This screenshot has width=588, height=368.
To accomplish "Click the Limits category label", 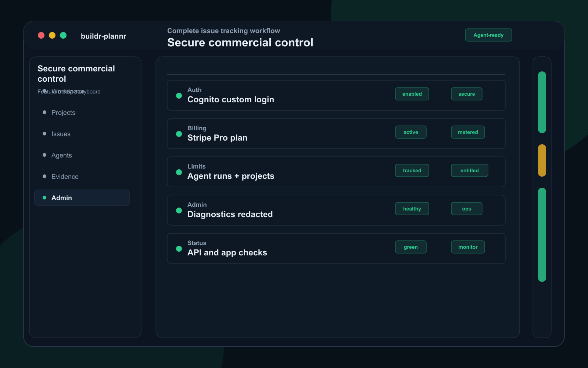I will pos(197,166).
